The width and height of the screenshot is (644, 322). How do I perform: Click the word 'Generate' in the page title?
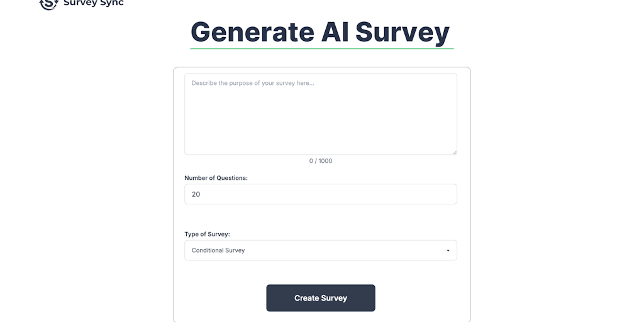[252, 32]
